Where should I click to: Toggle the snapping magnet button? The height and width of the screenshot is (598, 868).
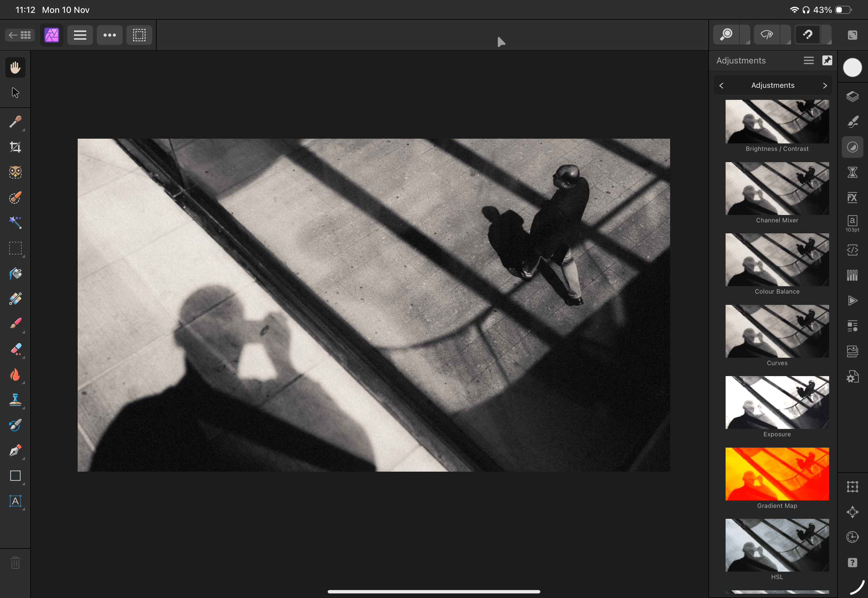[x=807, y=35]
